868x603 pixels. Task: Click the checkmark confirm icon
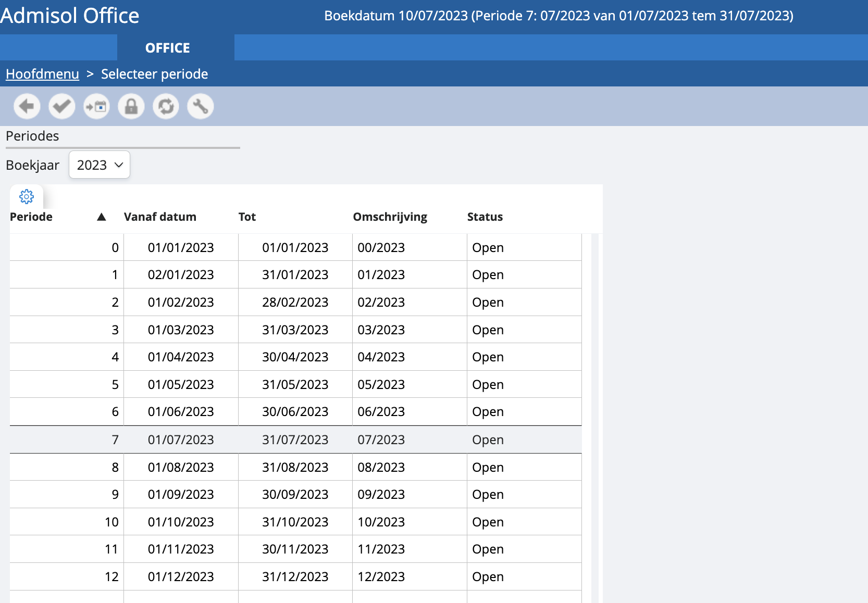(62, 107)
